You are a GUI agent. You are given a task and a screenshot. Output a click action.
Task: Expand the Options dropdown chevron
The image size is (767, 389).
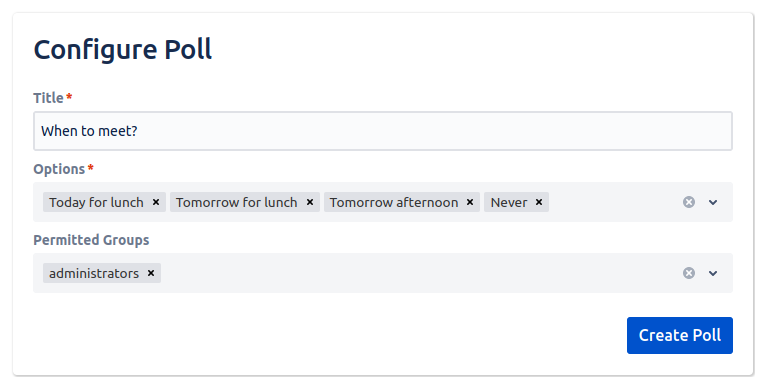point(713,202)
